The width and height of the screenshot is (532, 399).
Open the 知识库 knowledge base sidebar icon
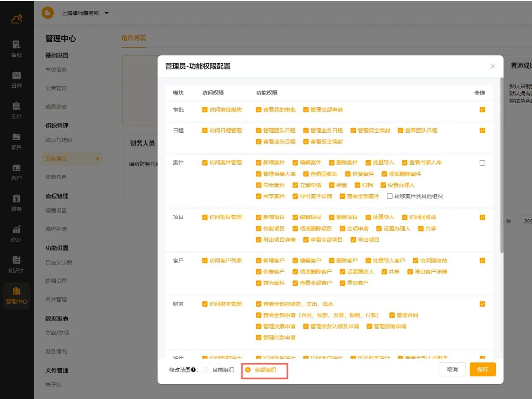point(16,264)
